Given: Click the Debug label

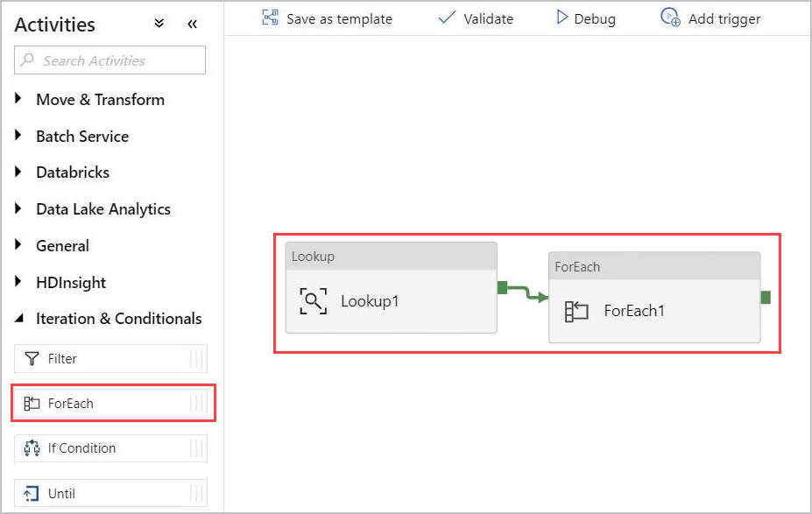Looking at the screenshot, I should (595, 19).
